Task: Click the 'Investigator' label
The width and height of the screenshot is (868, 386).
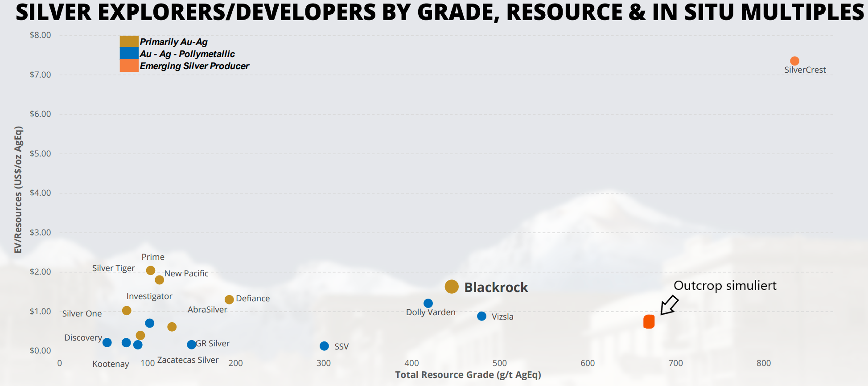Action: click(x=149, y=296)
